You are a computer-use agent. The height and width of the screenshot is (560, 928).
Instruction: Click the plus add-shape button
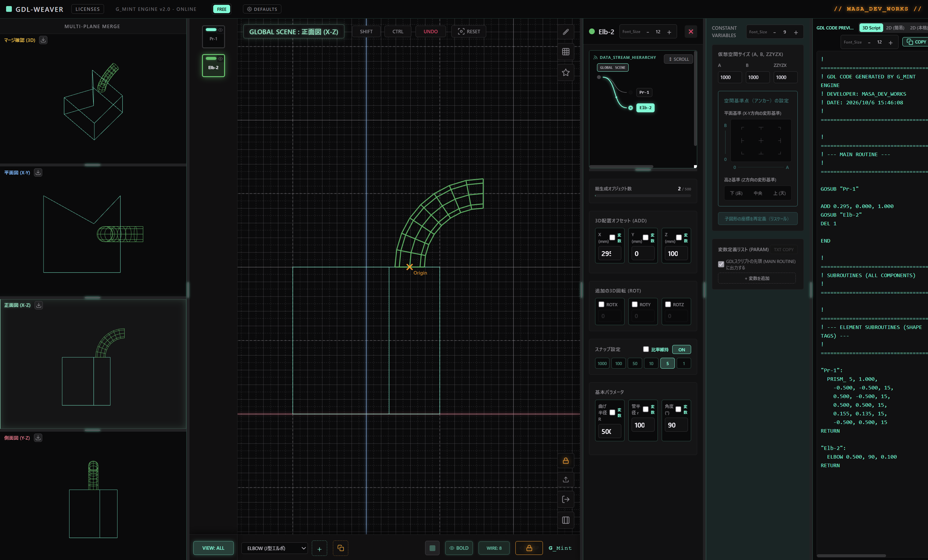click(319, 548)
